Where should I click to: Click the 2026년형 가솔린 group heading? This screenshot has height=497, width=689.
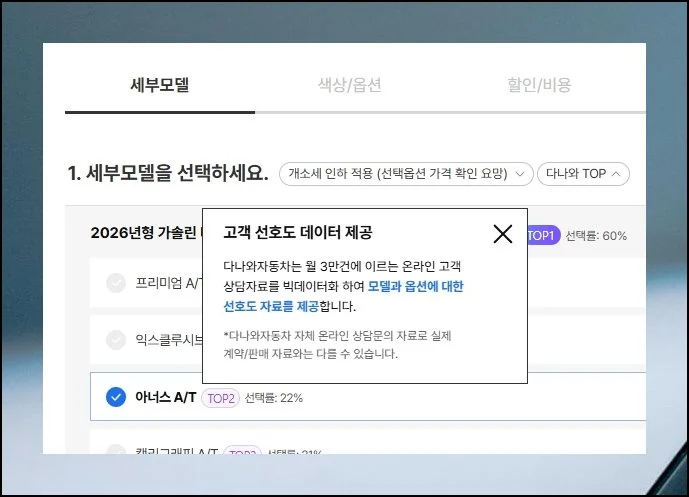click(145, 234)
